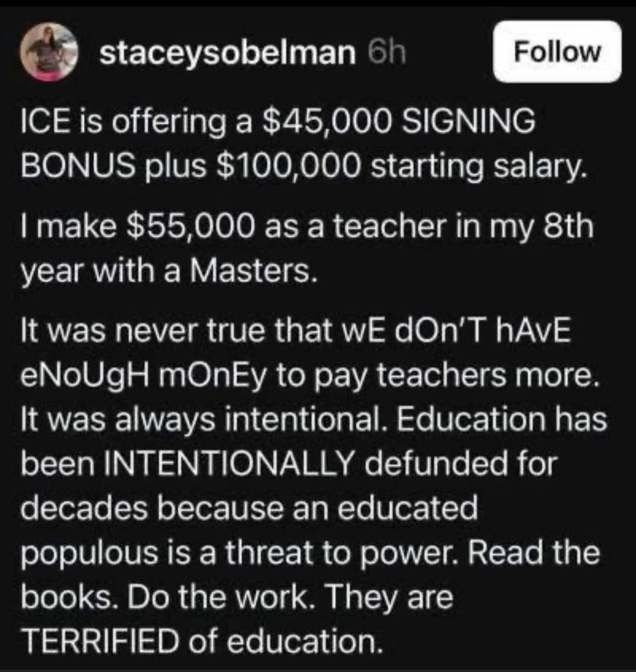This screenshot has width=636, height=672.
Task: Tap Follow to follow this account
Action: click(556, 51)
